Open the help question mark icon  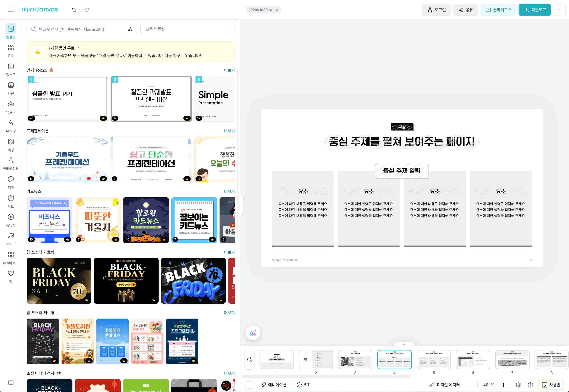click(530, 385)
